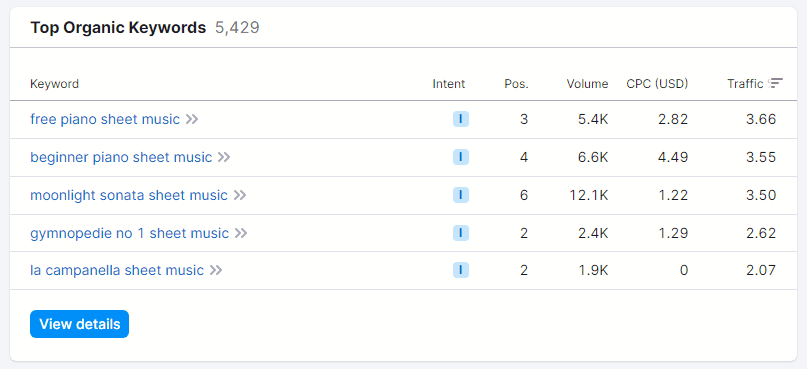Click intent badge I for beginner piano sheet music

[x=461, y=157]
